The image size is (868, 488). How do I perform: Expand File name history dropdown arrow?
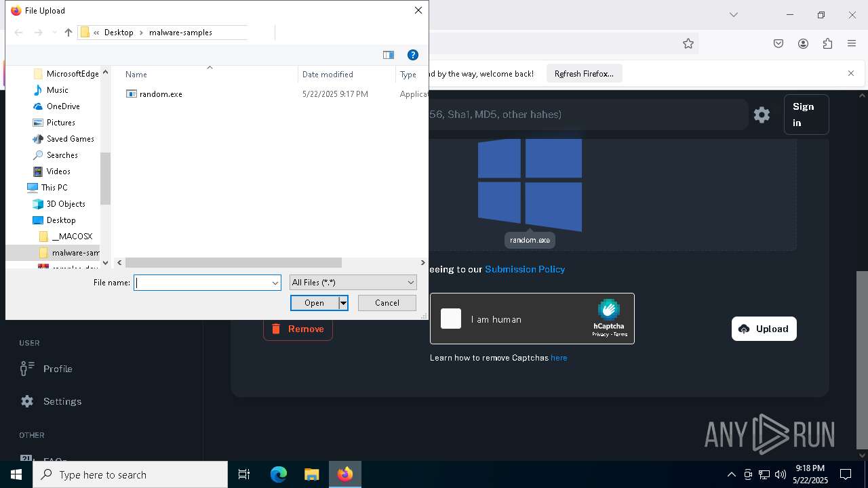275,283
